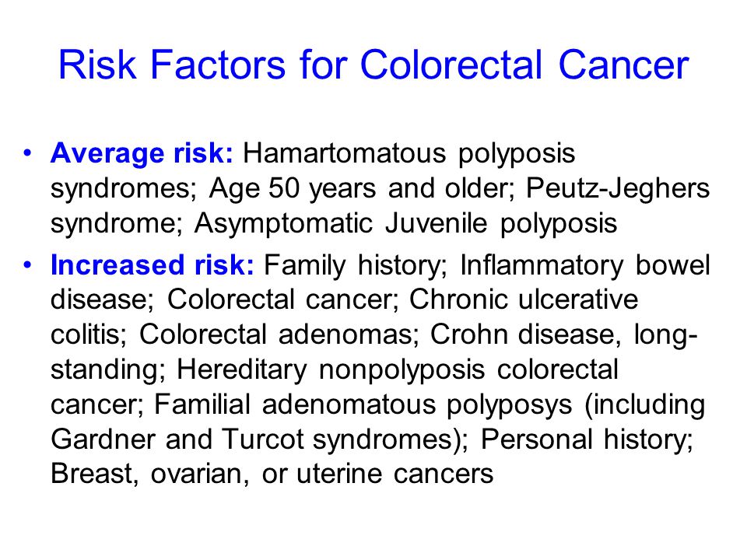Click the text 'Age 50 years and older'
This screenshot has width=747, height=560.
point(361,188)
